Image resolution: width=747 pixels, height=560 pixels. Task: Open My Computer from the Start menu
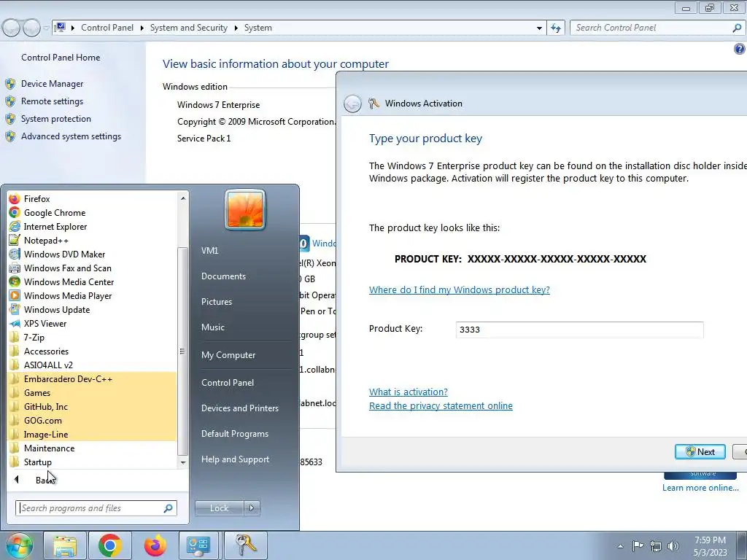point(228,355)
